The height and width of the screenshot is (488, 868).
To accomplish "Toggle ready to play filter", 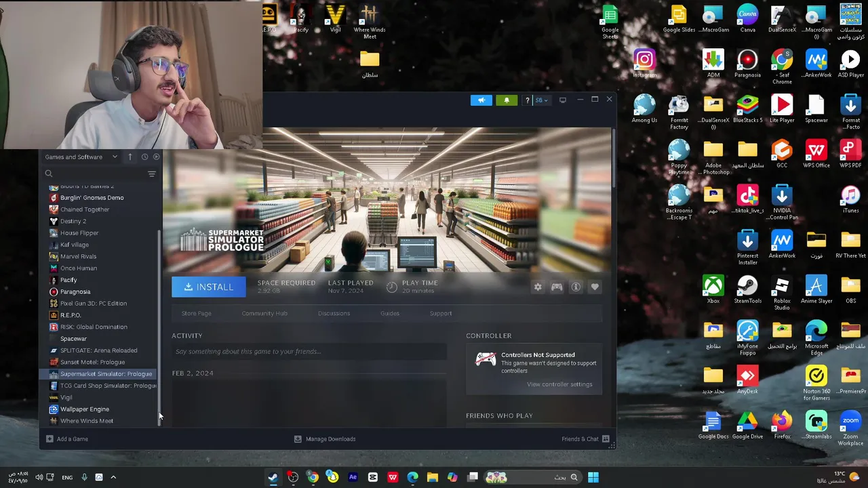I will point(156,157).
